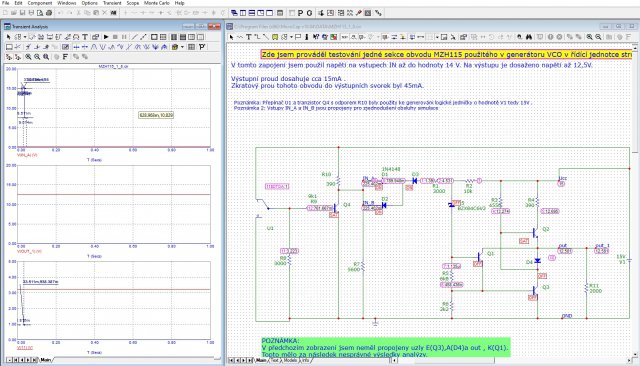Click the Peak cursor function icon

pos(94,47)
